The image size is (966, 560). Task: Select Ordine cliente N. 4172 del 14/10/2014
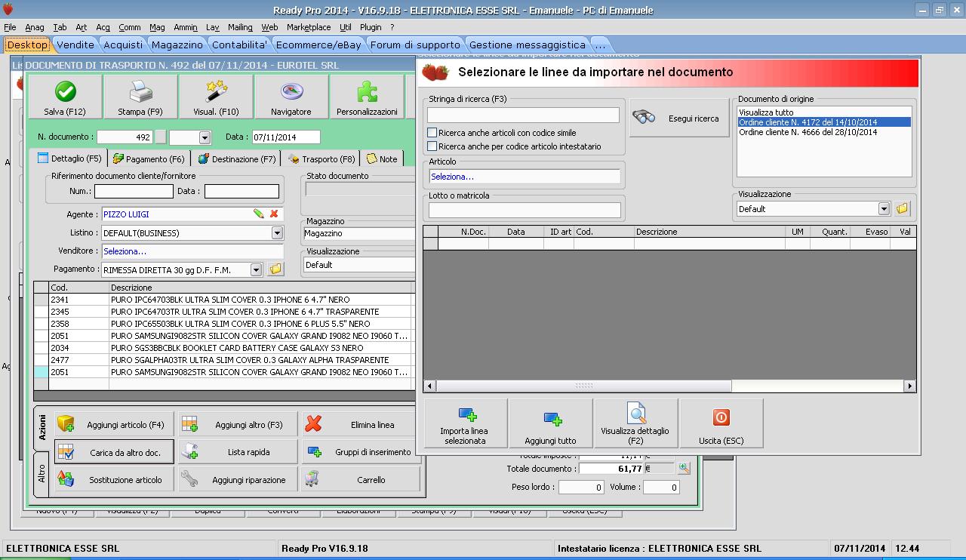pyautogui.click(x=824, y=122)
